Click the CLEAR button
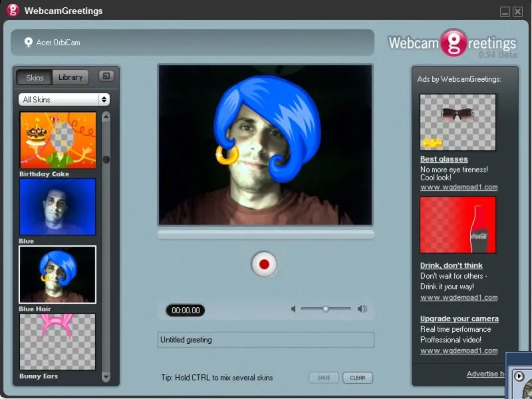The height and width of the screenshot is (399, 532). click(358, 378)
